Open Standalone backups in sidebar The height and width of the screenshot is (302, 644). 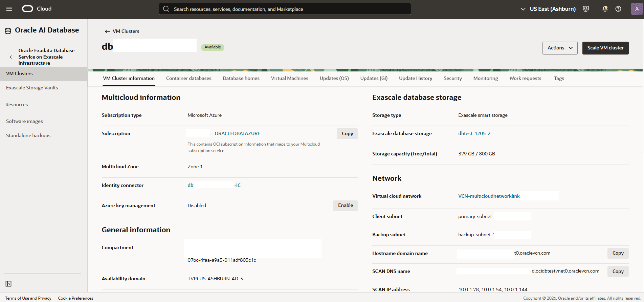pyautogui.click(x=28, y=135)
